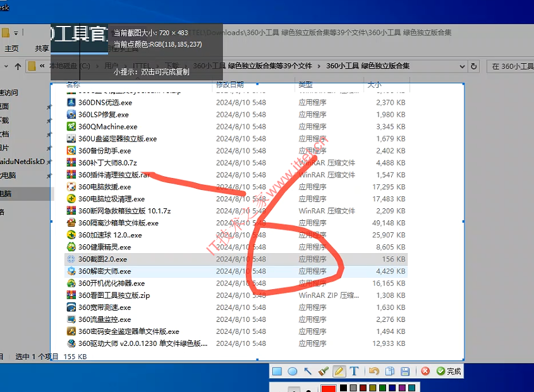
Task: Open the address bar history dropdown
Action: pyautogui.click(x=462, y=66)
